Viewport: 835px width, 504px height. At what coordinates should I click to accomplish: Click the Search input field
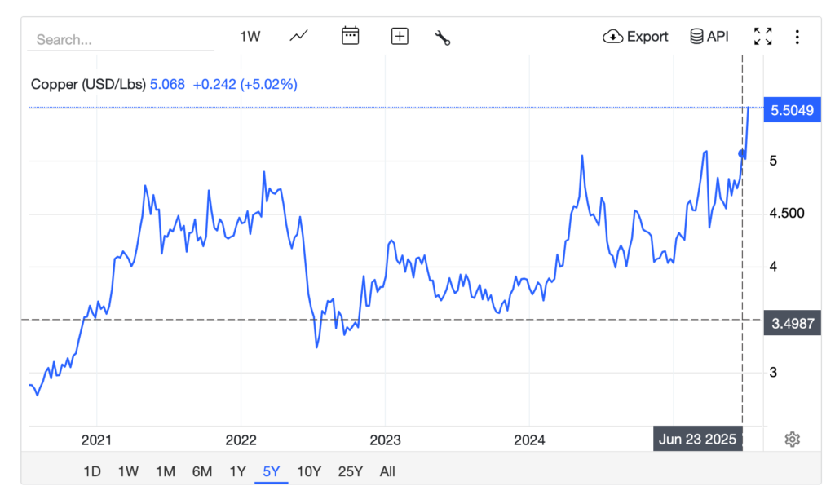pos(121,39)
